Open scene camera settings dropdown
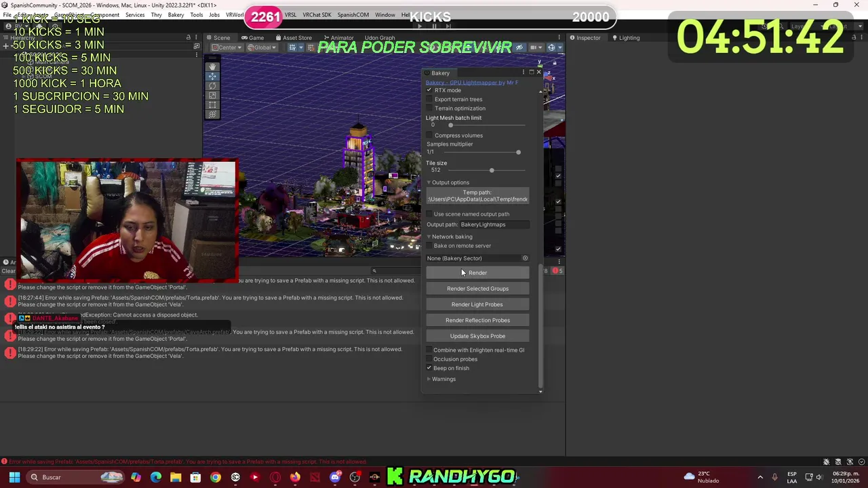This screenshot has width=868, height=488. click(x=536, y=47)
